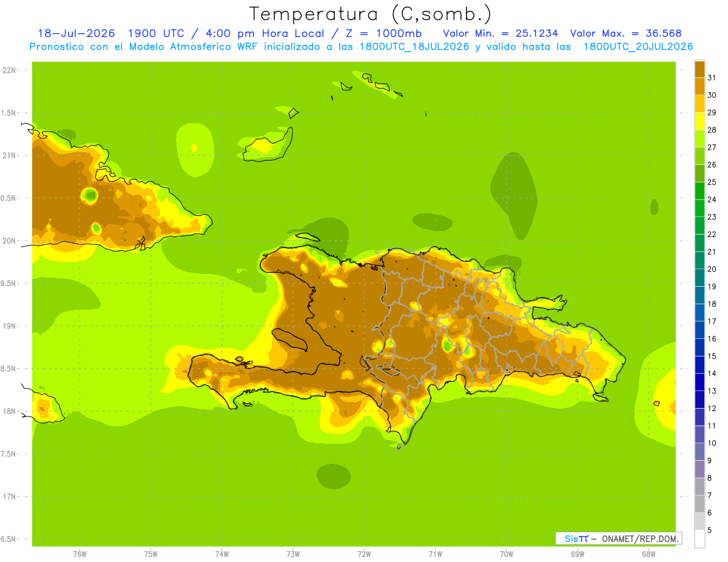The width and height of the screenshot is (728, 562).
Task: Select the white legend swatch beside 5
Action: tap(699, 538)
